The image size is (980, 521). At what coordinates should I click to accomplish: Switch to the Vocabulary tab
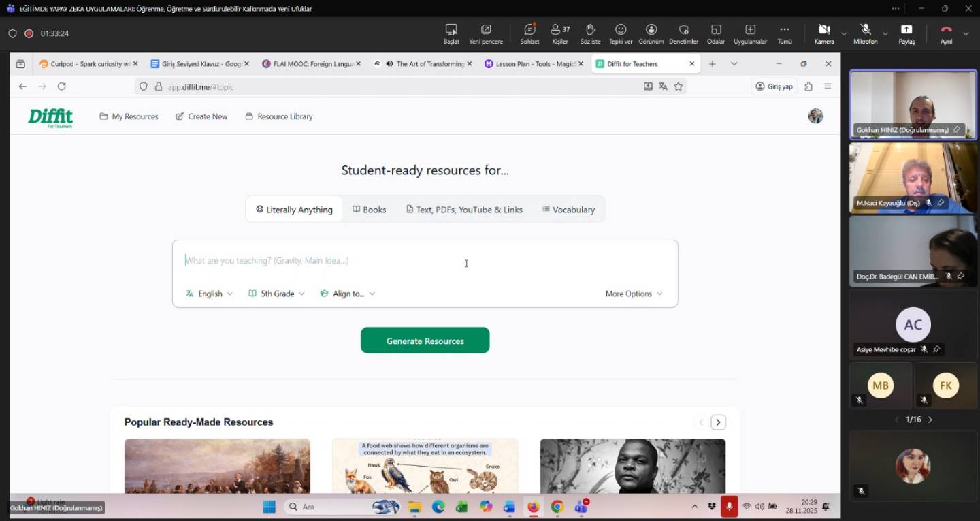click(x=568, y=210)
